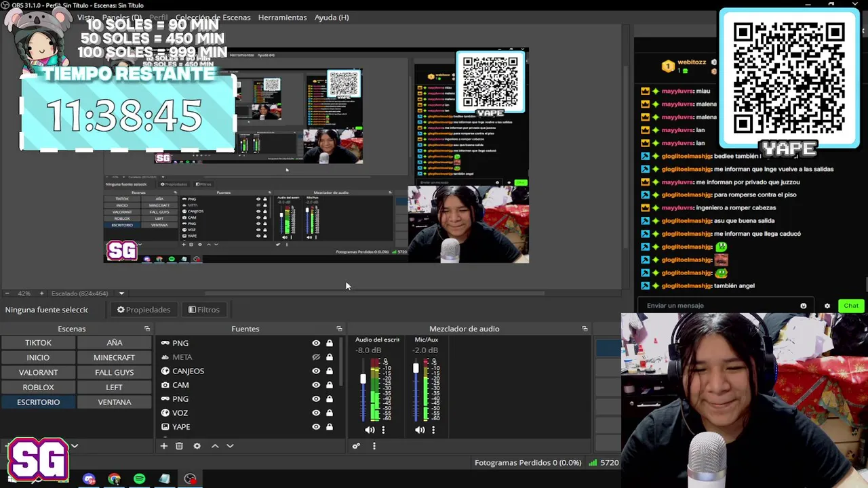Image resolution: width=868 pixels, height=488 pixels.
Task: Mute the Audio del escritorio speaker icon
Action: [370, 430]
